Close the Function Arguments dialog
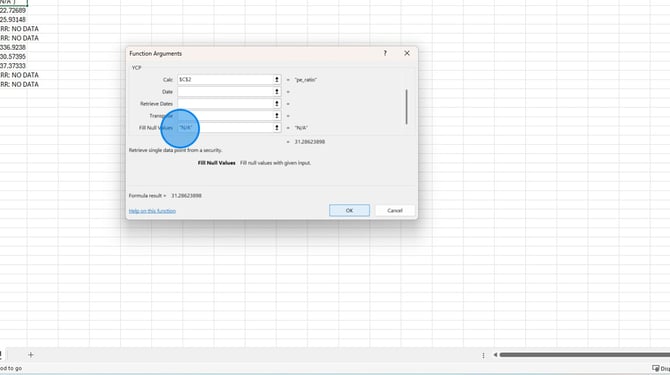Screen dimensions: 670x375 point(407,53)
